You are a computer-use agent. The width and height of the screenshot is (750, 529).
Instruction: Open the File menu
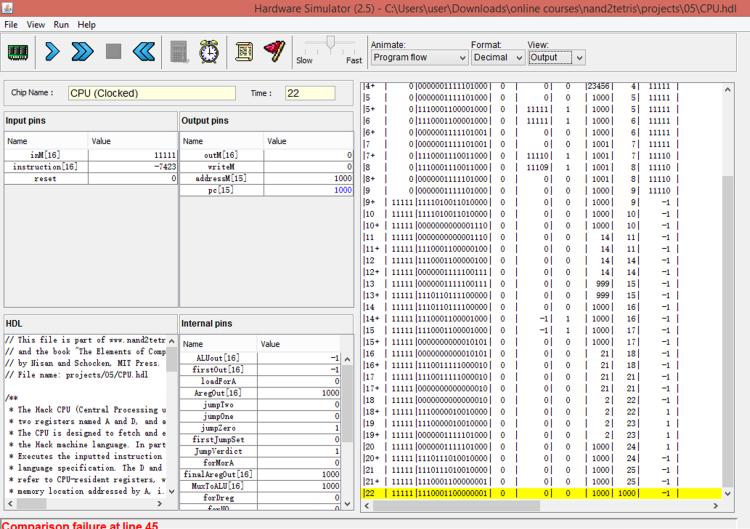point(13,24)
